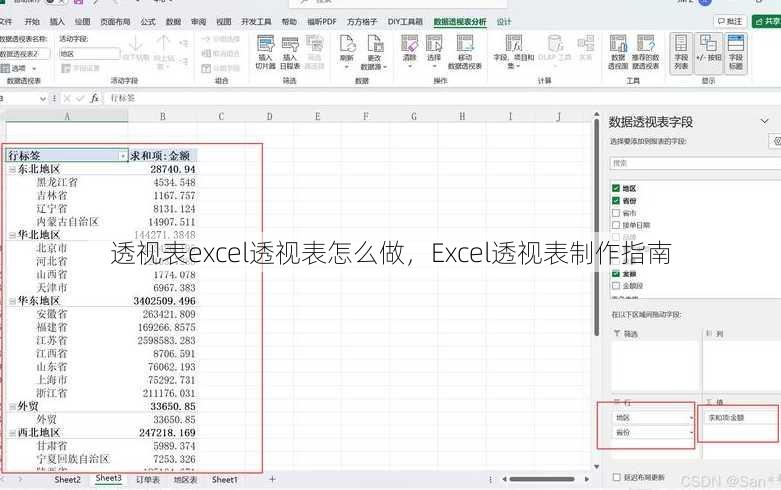Screen dimensions: 781x490
Task: Switch to the Sheet2 worksheet tab
Action: coord(67,480)
